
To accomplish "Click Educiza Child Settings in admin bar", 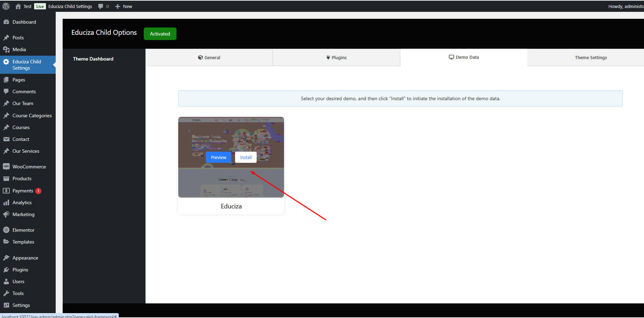I will (x=70, y=6).
